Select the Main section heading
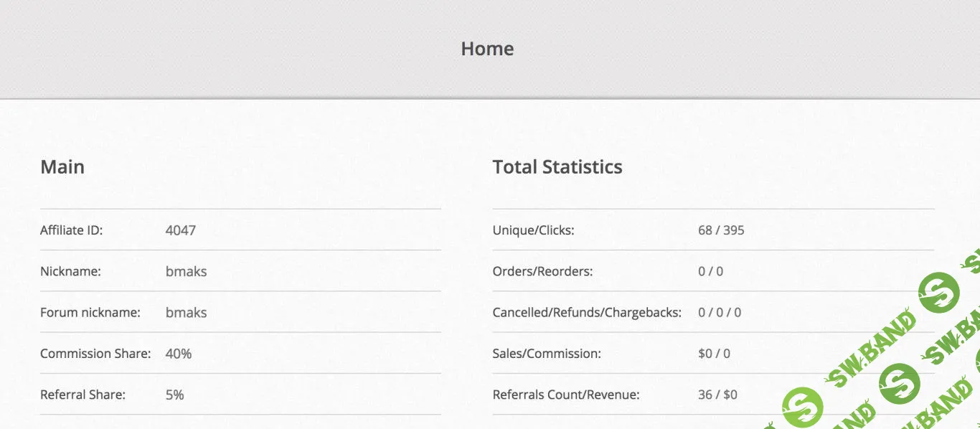The height and width of the screenshot is (429, 980). click(62, 167)
